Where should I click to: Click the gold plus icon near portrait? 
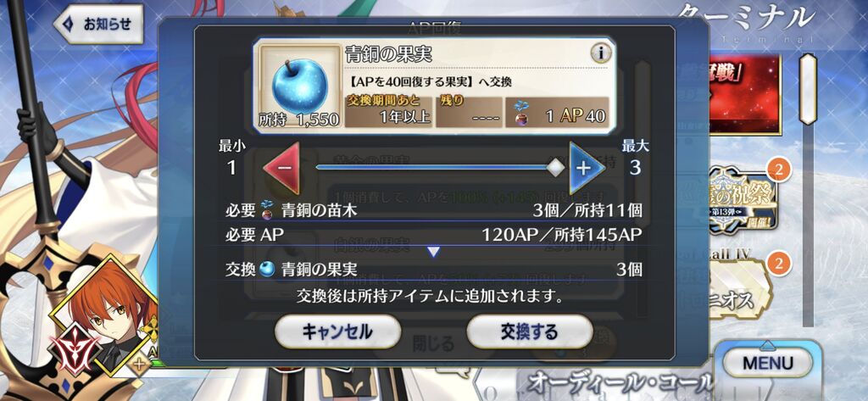pos(139,365)
